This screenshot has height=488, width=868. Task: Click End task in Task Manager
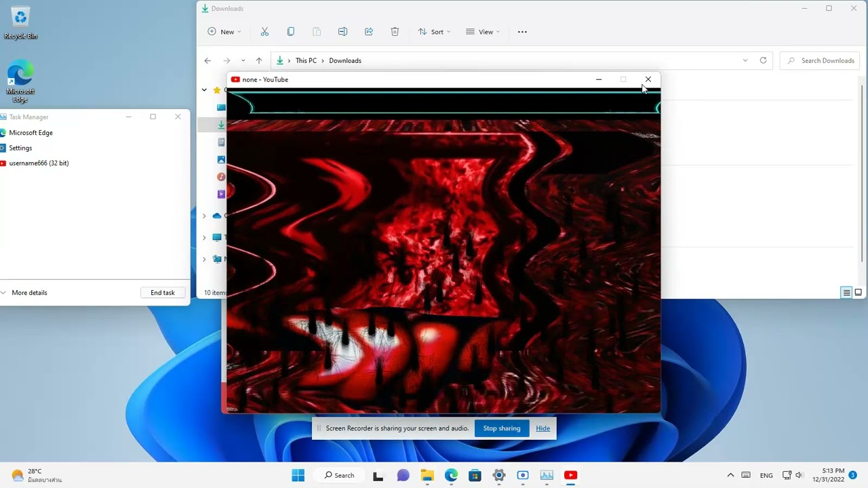click(163, 293)
